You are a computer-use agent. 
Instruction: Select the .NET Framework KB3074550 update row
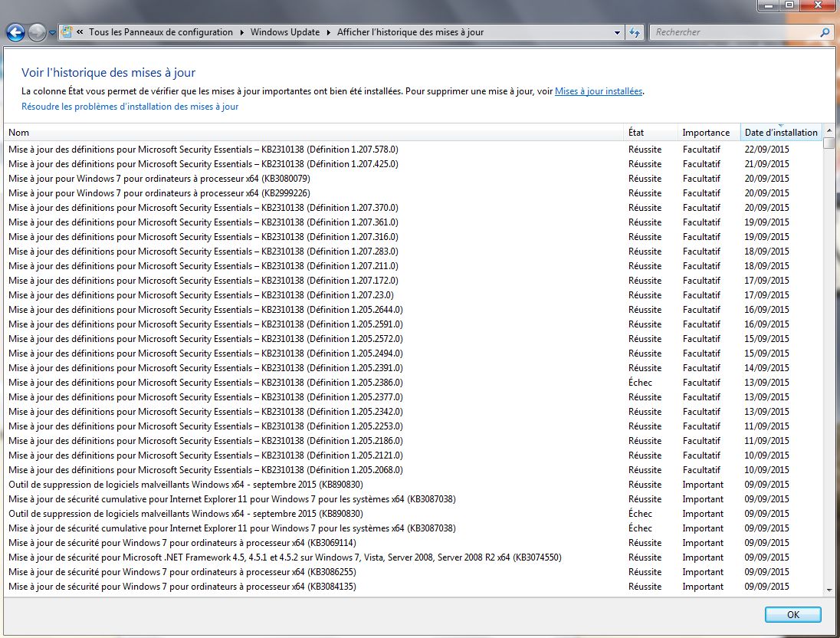point(412,557)
